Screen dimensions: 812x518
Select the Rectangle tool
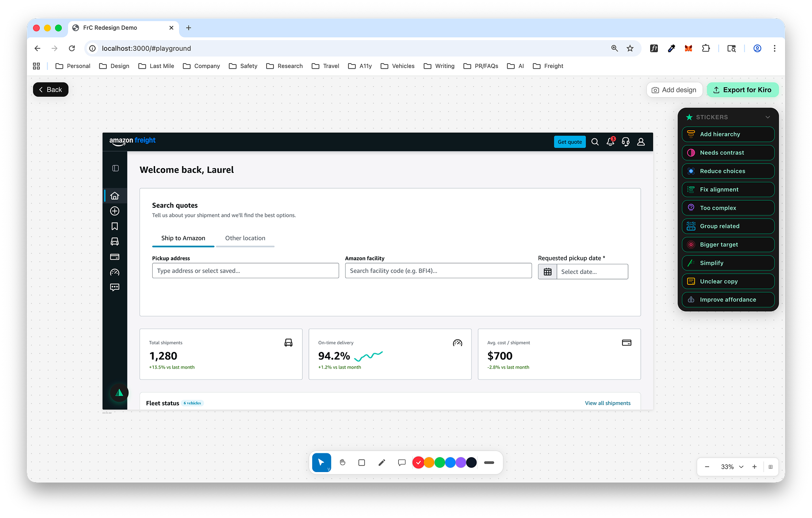(361, 462)
